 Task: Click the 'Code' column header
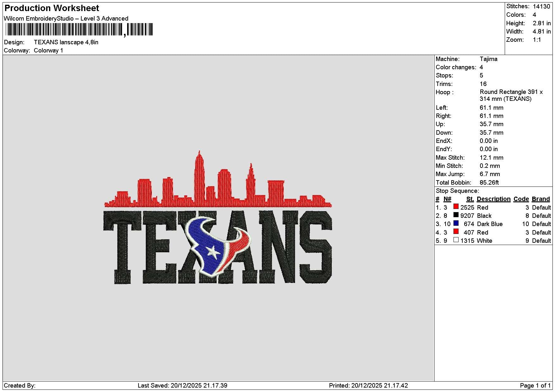click(x=521, y=199)
